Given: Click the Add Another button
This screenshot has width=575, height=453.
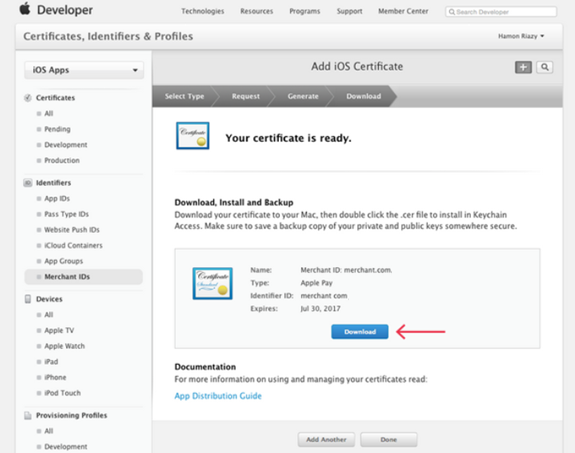Looking at the screenshot, I should (x=326, y=439).
